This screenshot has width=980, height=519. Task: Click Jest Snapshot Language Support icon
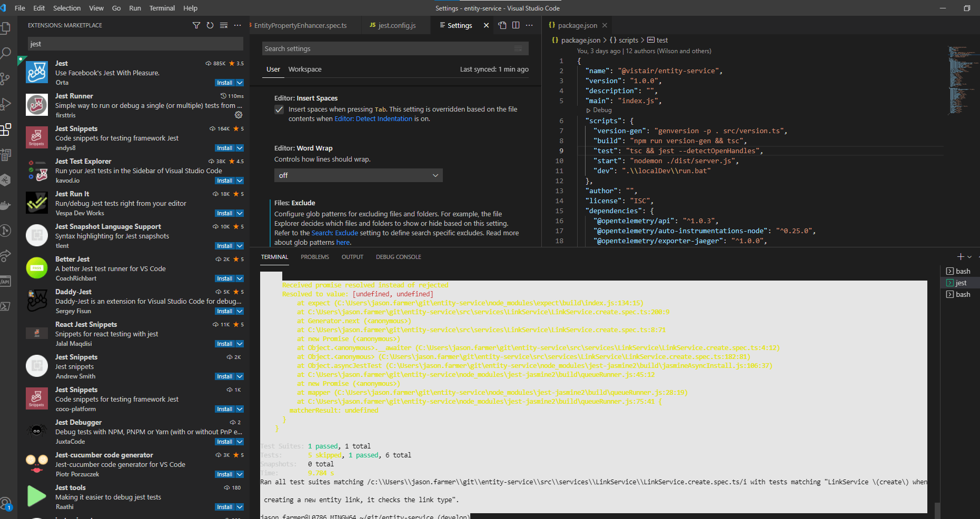click(x=37, y=235)
